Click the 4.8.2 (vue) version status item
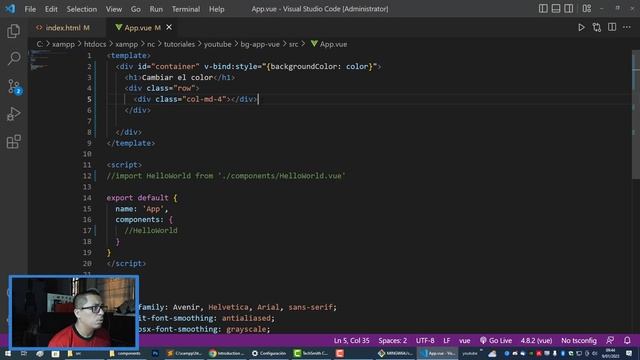This screenshot has width=640, height=360. (536, 340)
